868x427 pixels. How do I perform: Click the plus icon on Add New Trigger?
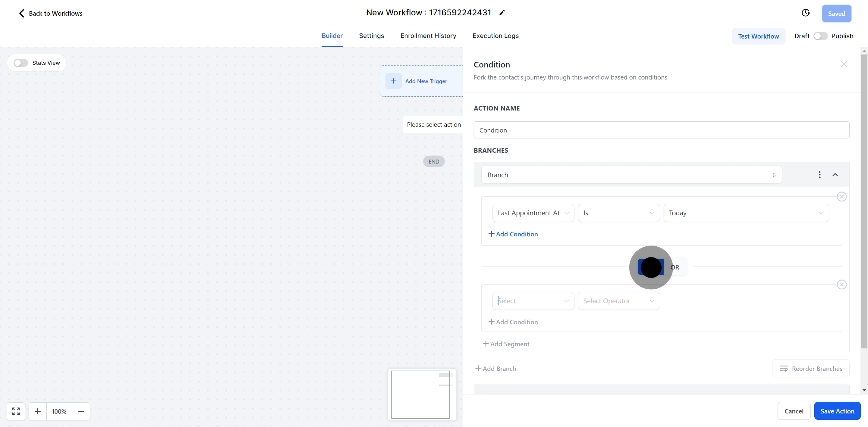tap(393, 81)
